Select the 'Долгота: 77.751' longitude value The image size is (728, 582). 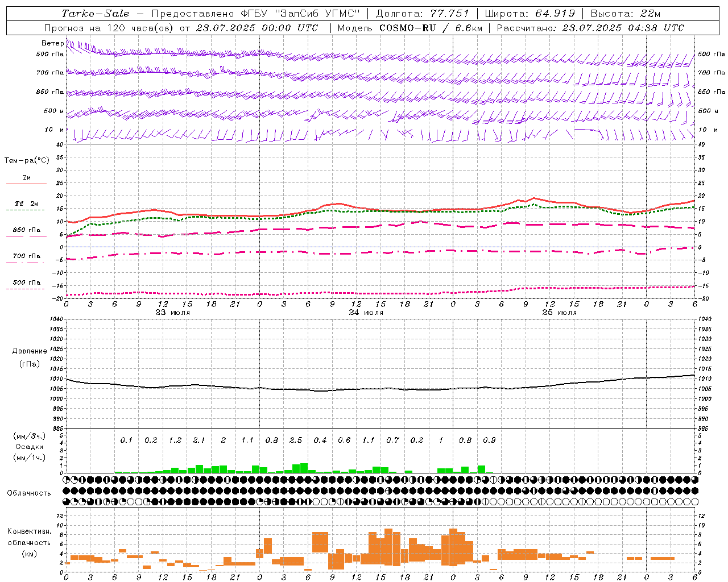(x=423, y=14)
